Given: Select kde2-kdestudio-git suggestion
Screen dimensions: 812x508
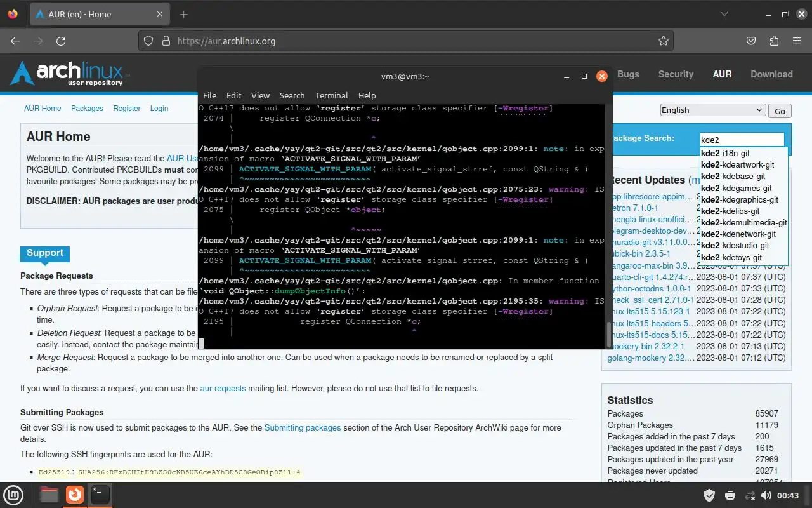Looking at the screenshot, I should pos(743,245).
